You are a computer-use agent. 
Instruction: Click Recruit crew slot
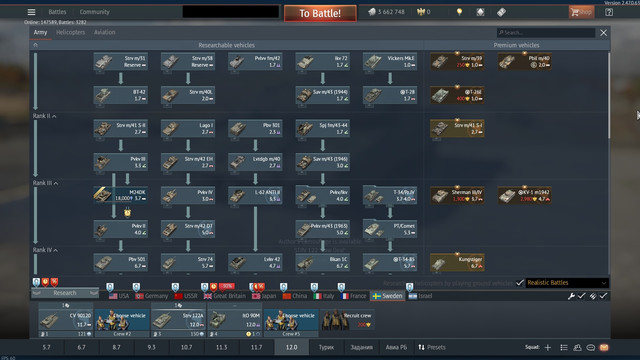[347, 320]
